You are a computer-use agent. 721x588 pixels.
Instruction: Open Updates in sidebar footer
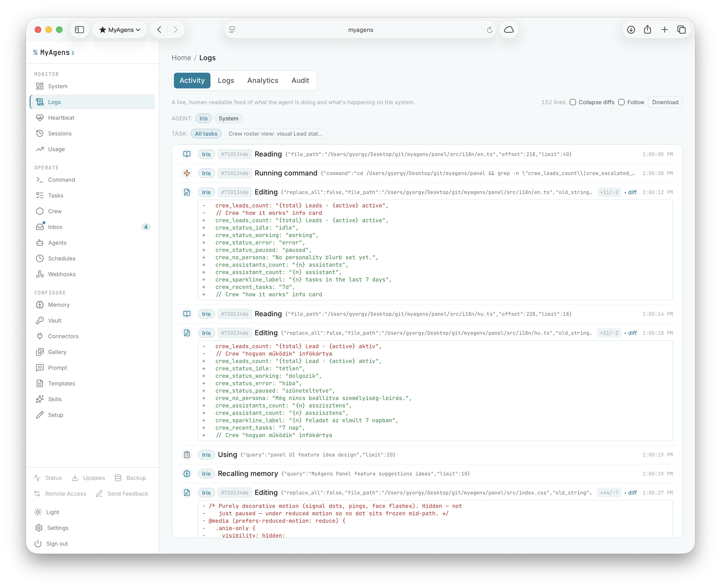(x=88, y=478)
